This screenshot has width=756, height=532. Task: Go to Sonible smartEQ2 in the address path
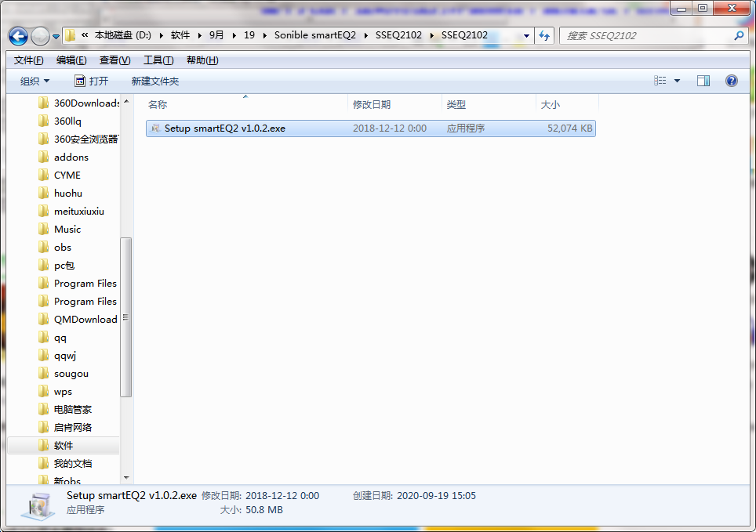315,35
